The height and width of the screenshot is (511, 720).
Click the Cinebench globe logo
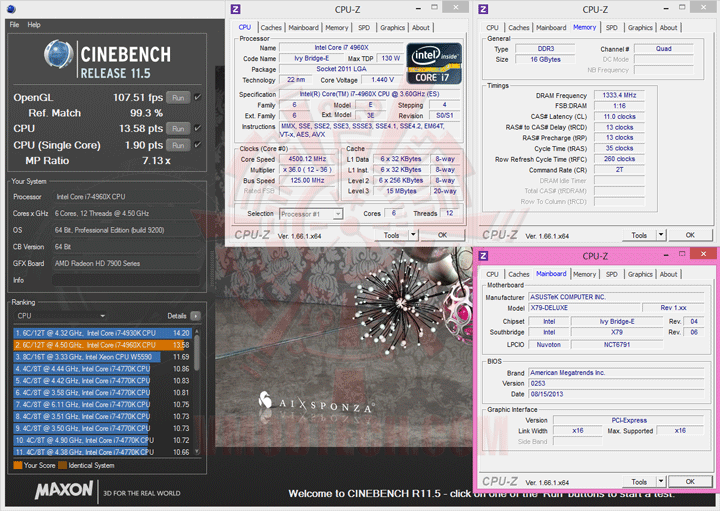pos(59,55)
